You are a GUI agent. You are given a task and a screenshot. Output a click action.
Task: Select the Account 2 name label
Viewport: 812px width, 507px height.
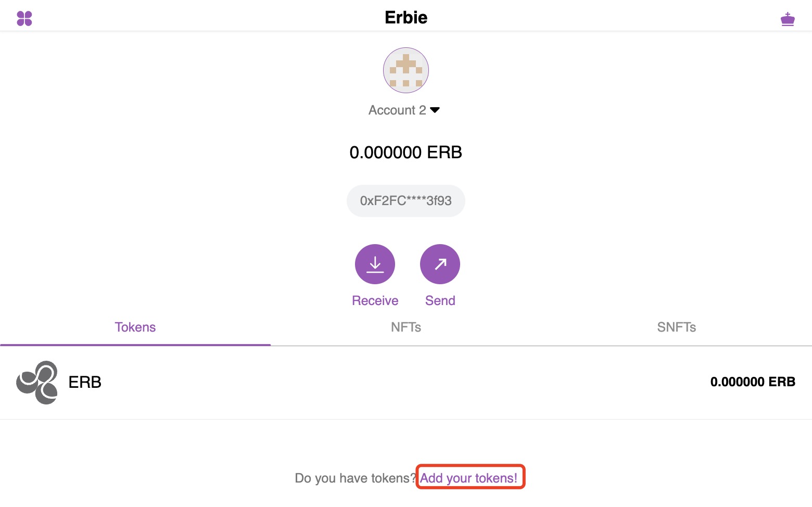click(397, 110)
